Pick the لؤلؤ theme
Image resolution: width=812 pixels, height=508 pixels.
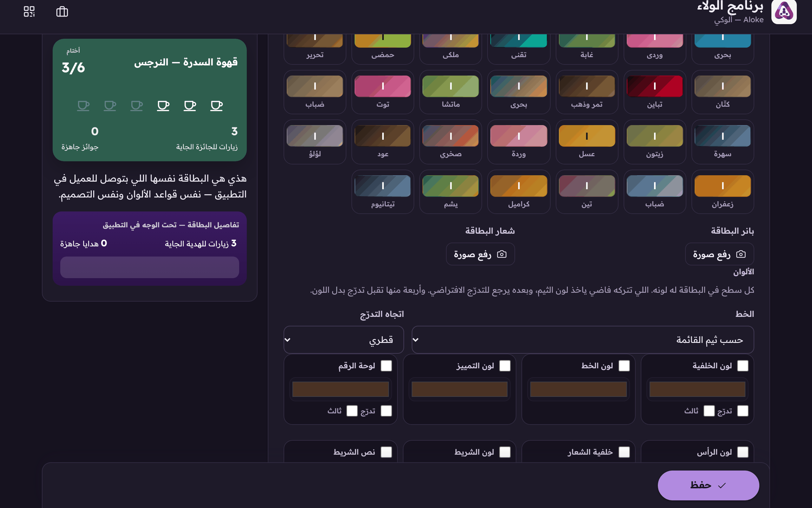tap(315, 142)
